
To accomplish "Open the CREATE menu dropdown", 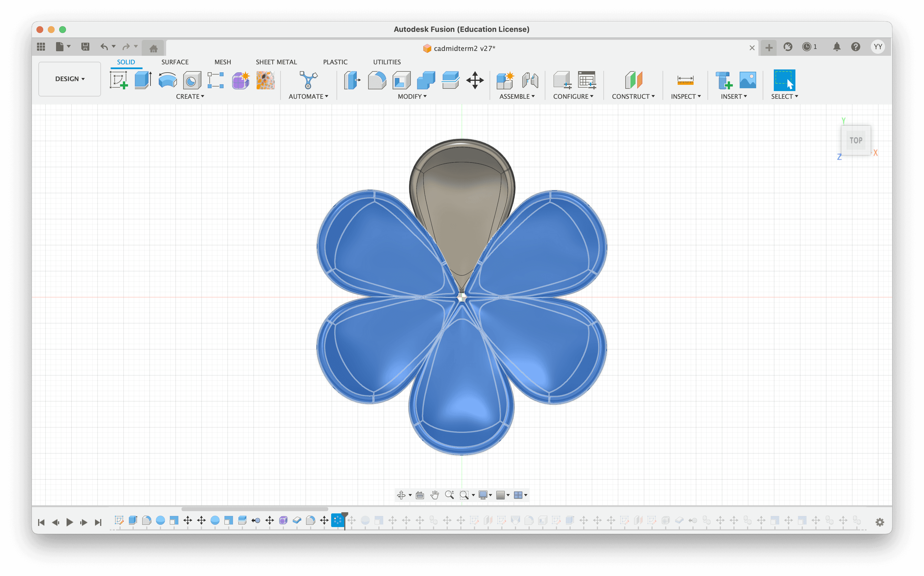I will coord(190,96).
